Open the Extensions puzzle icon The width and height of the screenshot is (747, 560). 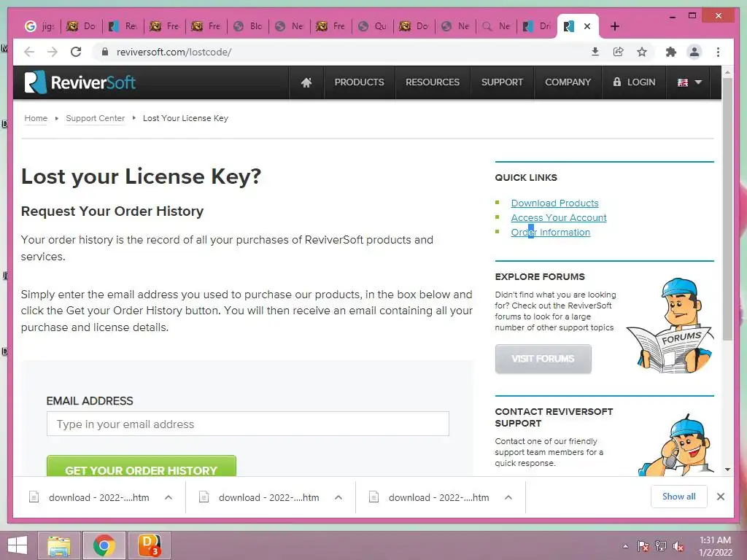point(671,52)
